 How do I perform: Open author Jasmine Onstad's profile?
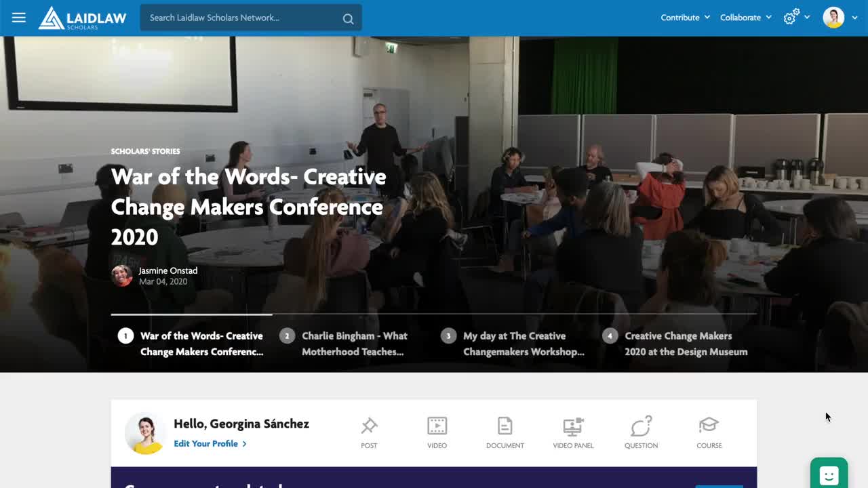pyautogui.click(x=167, y=270)
